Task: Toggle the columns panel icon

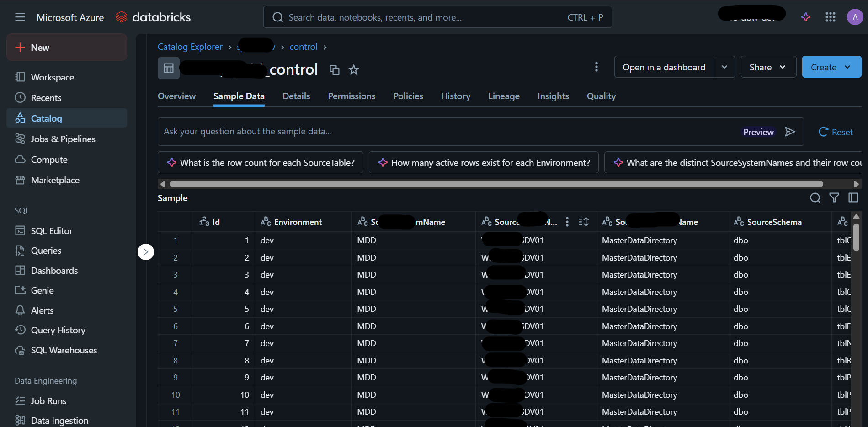Action: 853,197
